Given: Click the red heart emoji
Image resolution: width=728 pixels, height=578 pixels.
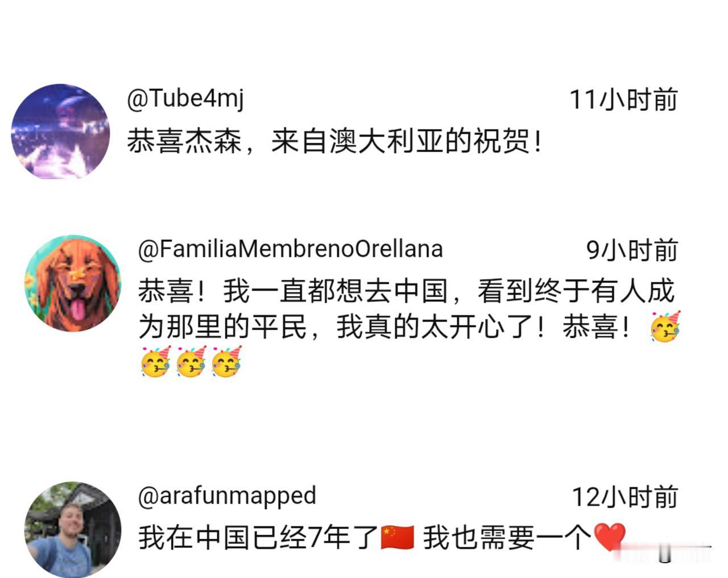Looking at the screenshot, I should [x=609, y=537].
